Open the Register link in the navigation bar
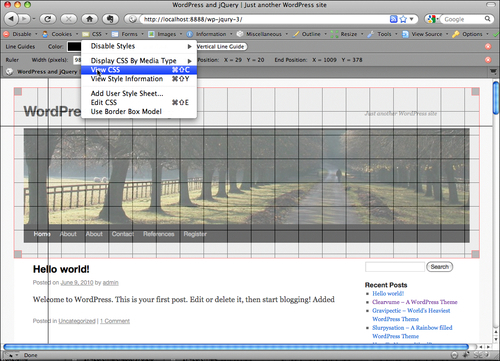 [x=195, y=234]
